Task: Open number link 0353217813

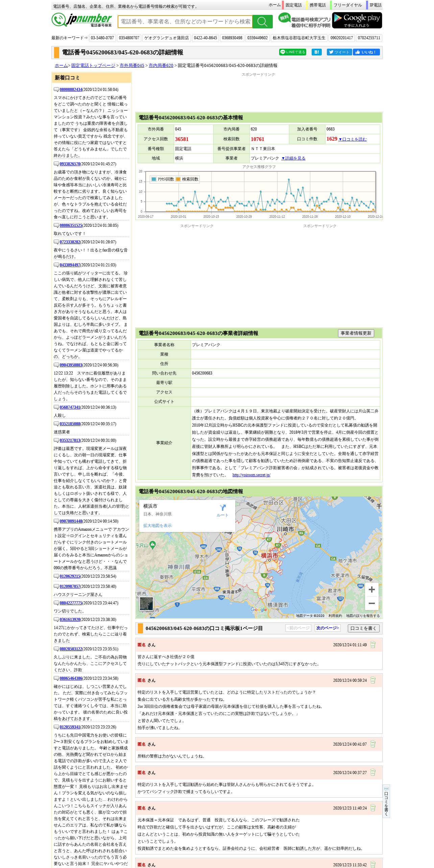Action: (70, 440)
